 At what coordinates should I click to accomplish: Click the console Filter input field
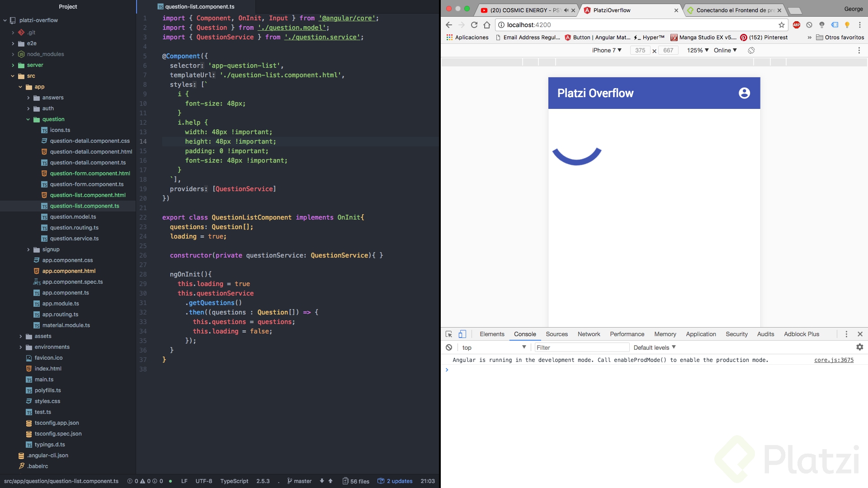581,347
